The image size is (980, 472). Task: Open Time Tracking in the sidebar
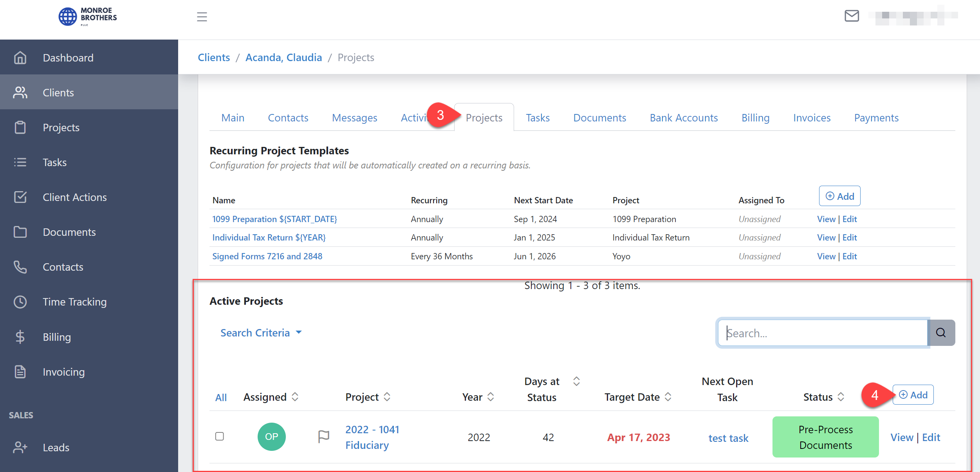pos(74,302)
